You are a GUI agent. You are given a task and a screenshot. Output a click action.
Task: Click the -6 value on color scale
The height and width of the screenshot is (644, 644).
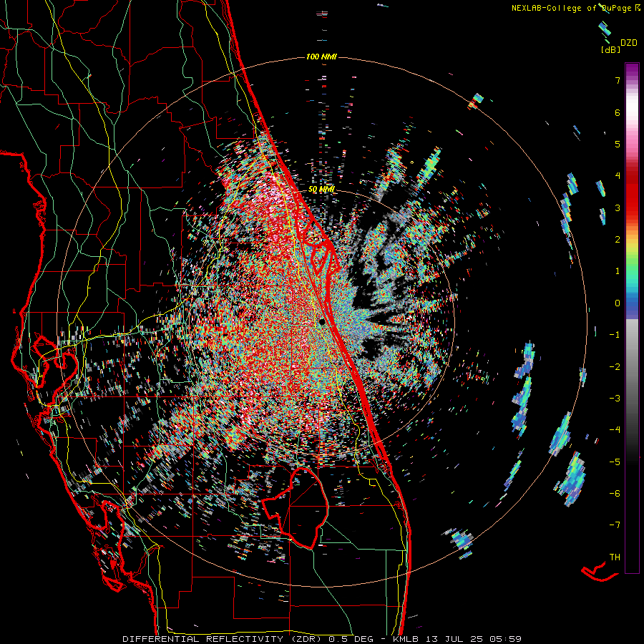tap(615, 494)
